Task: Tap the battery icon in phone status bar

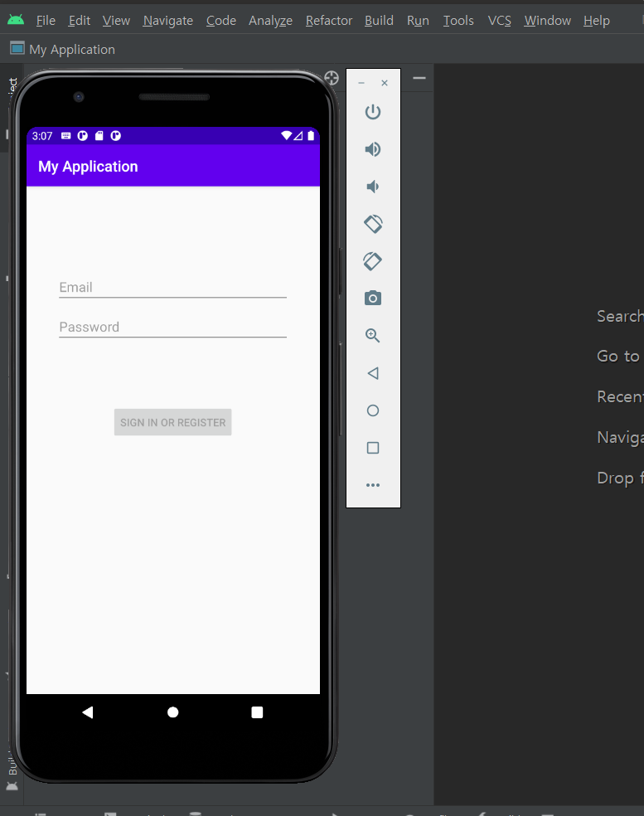Action: 311,135
